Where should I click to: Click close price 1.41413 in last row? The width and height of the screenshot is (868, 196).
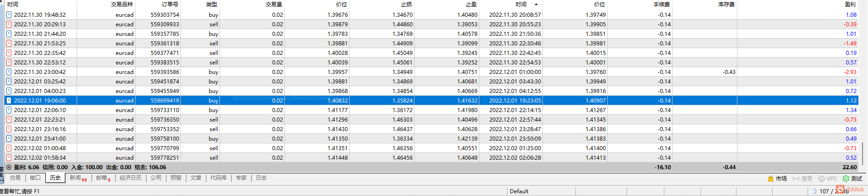595,157
